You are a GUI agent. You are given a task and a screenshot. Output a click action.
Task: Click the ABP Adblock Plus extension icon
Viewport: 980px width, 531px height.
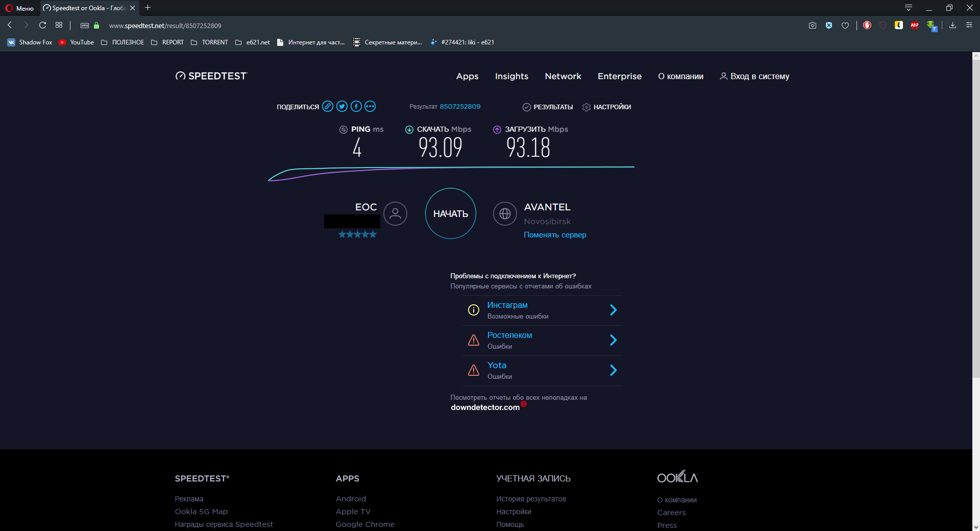pyautogui.click(x=915, y=26)
